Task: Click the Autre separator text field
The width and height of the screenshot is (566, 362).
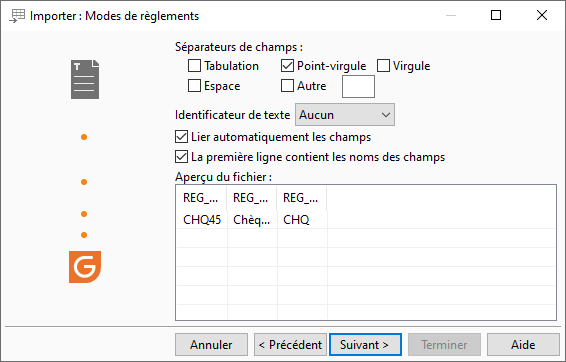Action: click(358, 86)
